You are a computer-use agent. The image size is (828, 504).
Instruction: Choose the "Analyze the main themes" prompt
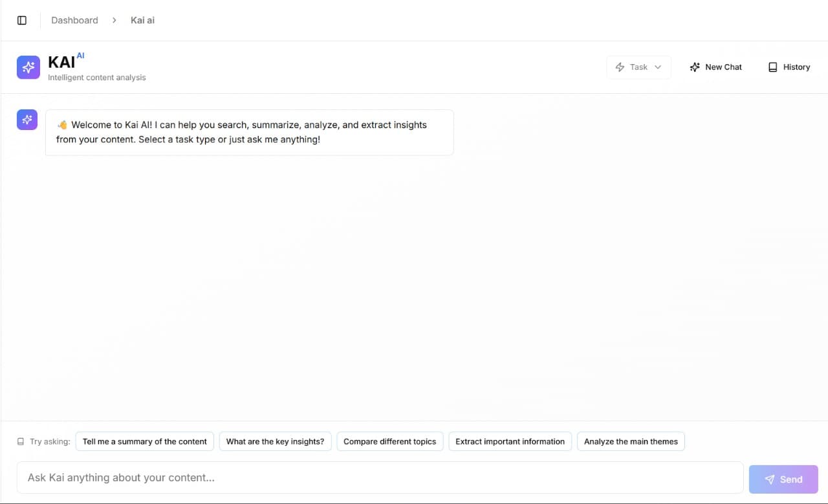631,442
